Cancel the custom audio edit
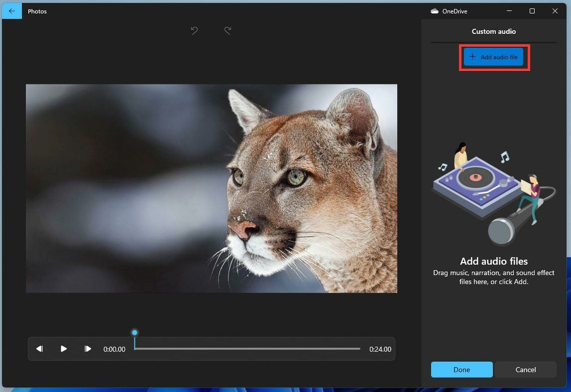The image size is (571, 392). 525,370
